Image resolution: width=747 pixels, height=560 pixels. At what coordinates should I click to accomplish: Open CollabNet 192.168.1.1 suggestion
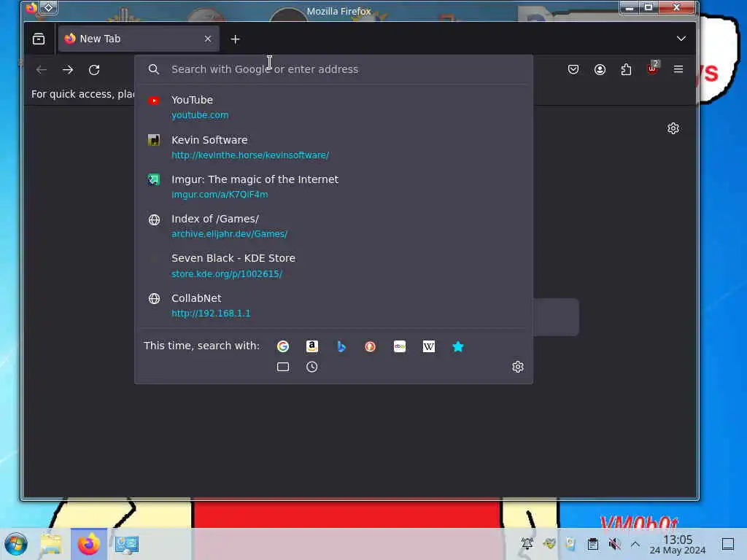click(x=333, y=306)
